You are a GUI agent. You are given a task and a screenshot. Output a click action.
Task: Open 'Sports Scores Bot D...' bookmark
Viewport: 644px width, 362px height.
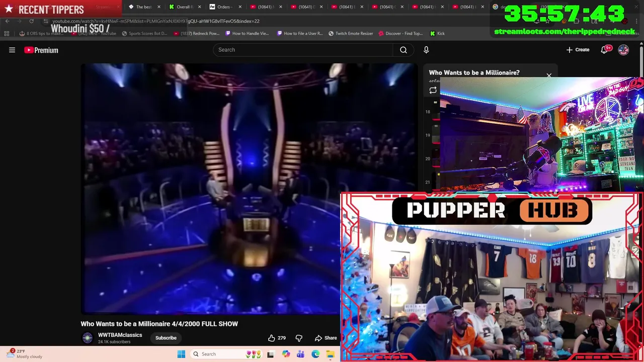coord(144,34)
